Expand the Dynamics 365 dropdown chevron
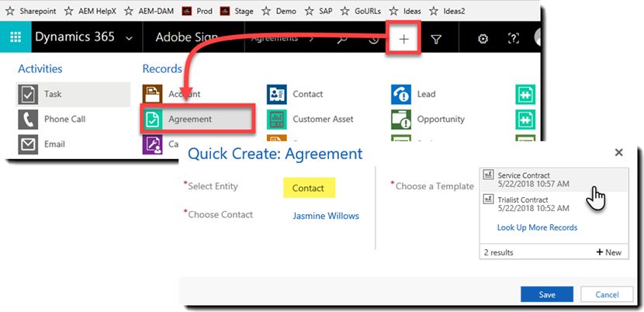644x312 pixels. click(129, 39)
